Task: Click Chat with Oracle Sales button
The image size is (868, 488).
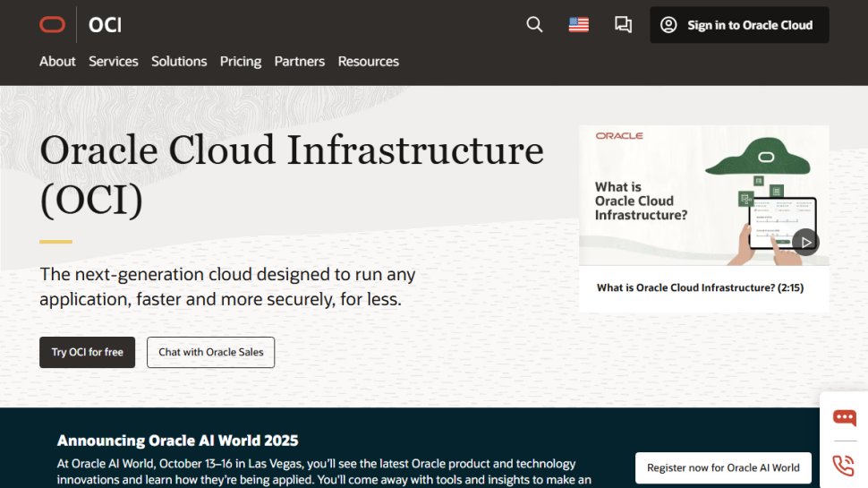Action: click(x=210, y=352)
